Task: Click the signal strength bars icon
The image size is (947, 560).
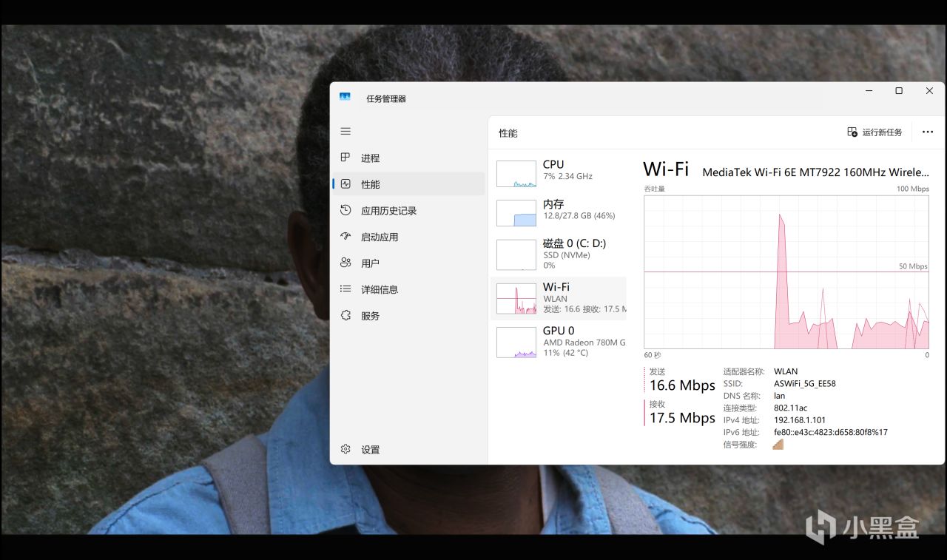Action: [778, 444]
